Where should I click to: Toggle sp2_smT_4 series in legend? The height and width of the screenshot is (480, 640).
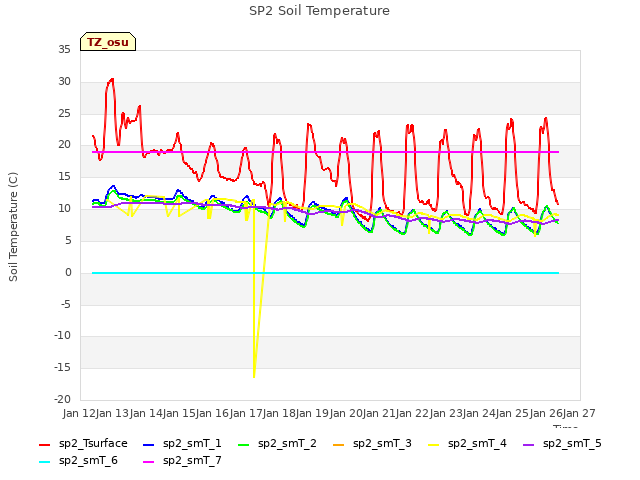(467, 444)
